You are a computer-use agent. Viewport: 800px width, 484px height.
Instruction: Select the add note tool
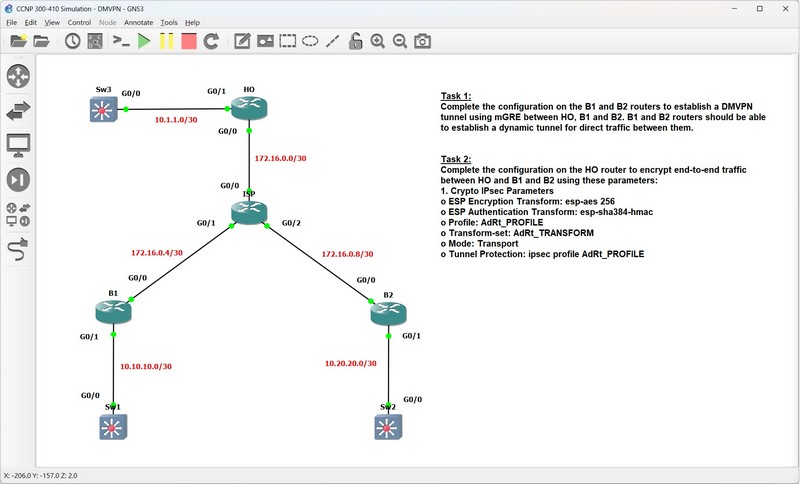coord(242,41)
